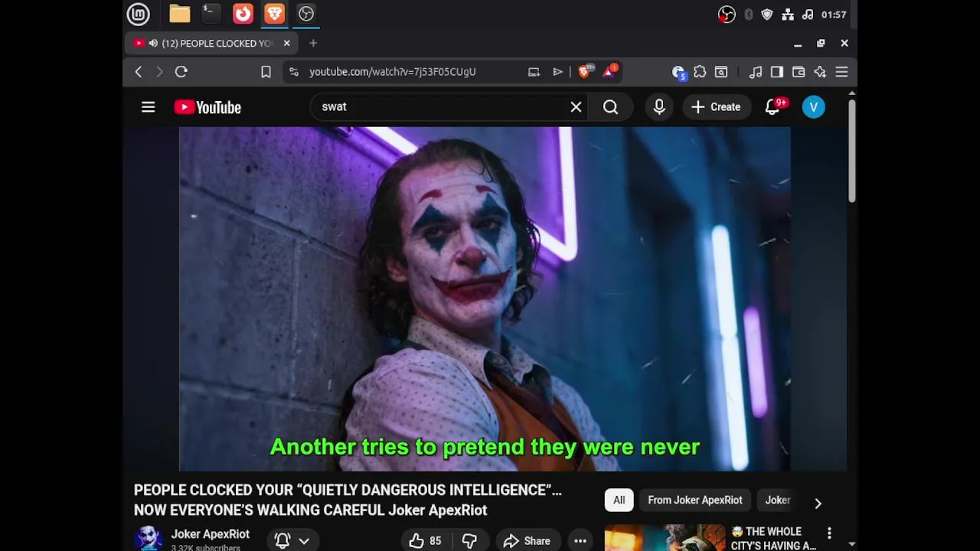The height and width of the screenshot is (551, 980).
Task: Open the shield security tray icon
Action: click(767, 15)
